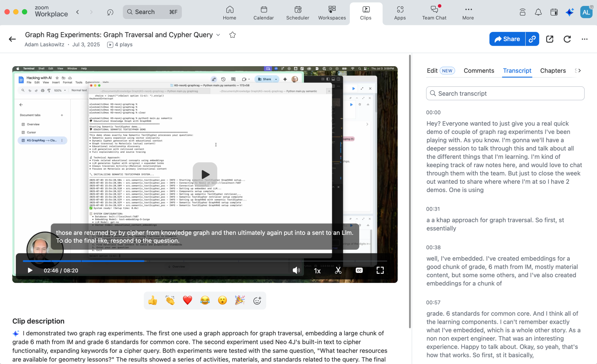Image resolution: width=597 pixels, height=364 pixels.
Task: Star this clip as favorite
Action: tap(232, 35)
